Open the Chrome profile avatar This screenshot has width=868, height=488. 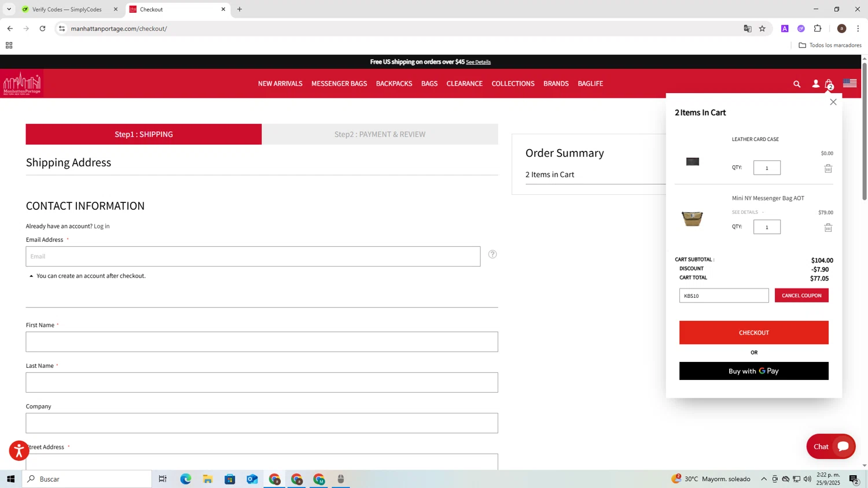[841, 28]
